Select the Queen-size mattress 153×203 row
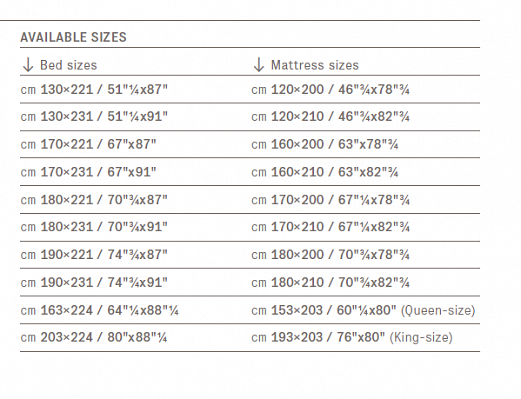The image size is (521, 399). 363,310
